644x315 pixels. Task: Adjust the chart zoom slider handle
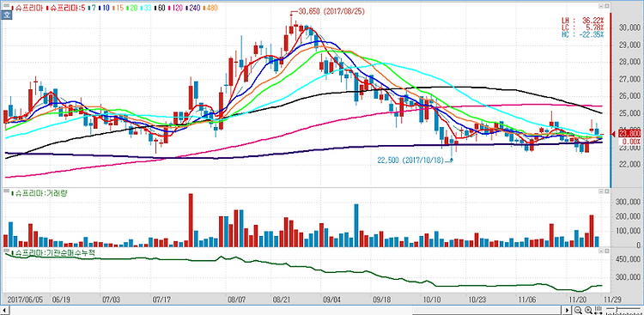(x=617, y=309)
